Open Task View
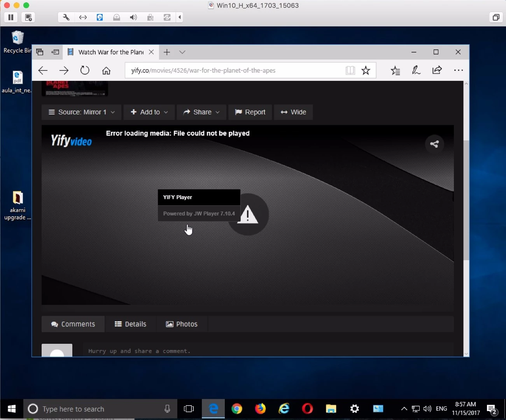The height and width of the screenshot is (420, 506). (x=189, y=409)
